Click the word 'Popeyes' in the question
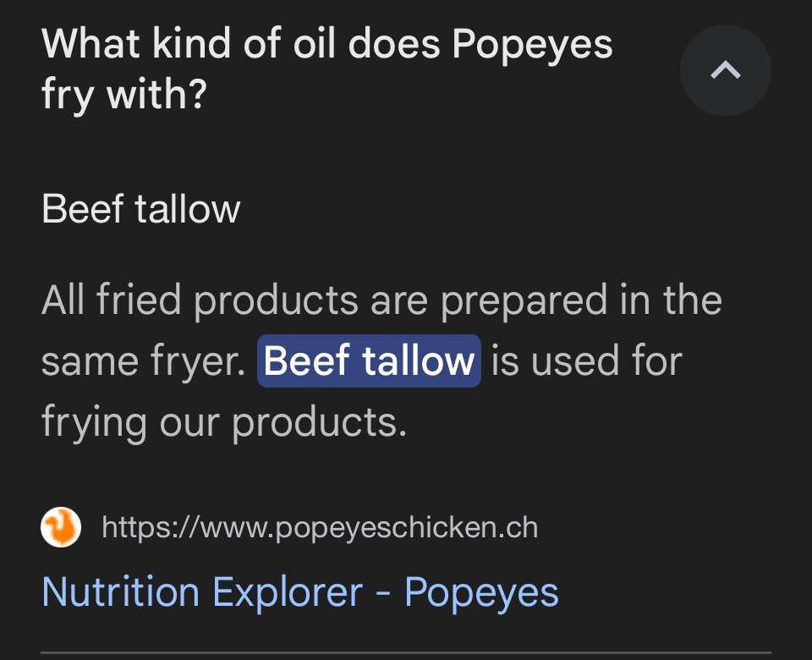Viewport: 812px width, 660px height. point(533,45)
